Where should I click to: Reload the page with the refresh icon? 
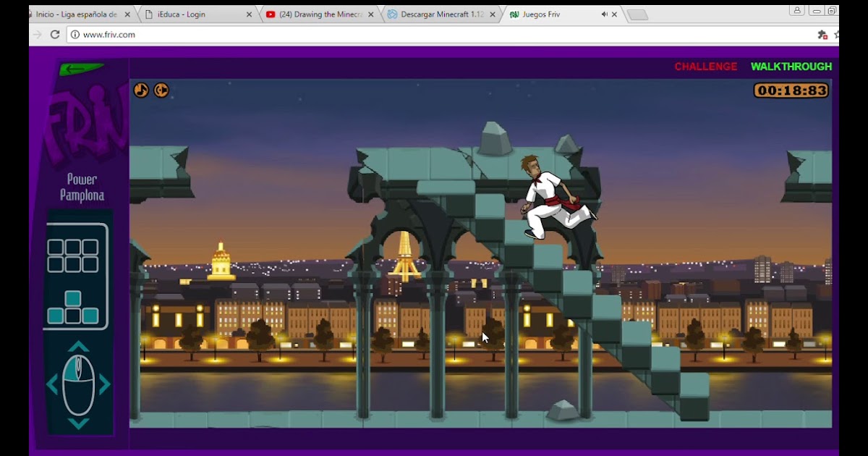tap(55, 34)
